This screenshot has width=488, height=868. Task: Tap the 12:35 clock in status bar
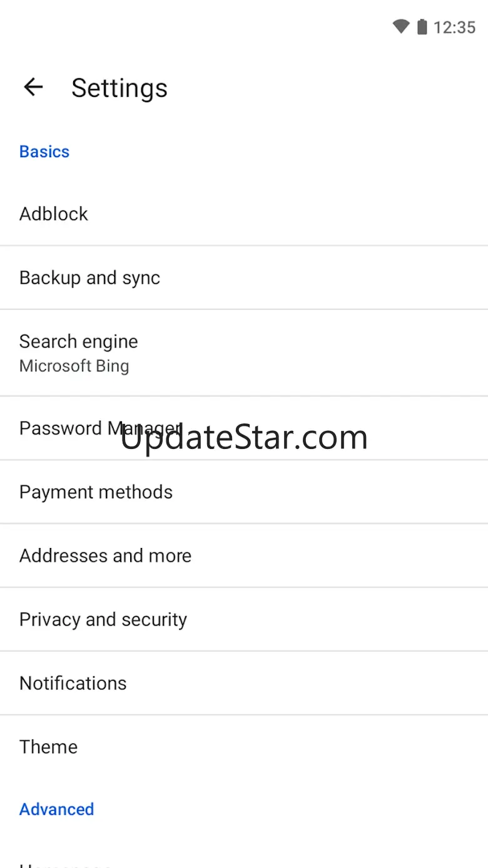click(x=455, y=28)
